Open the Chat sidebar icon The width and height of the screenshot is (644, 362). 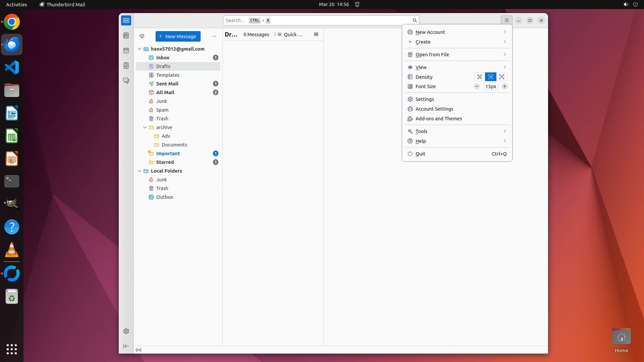(126, 81)
